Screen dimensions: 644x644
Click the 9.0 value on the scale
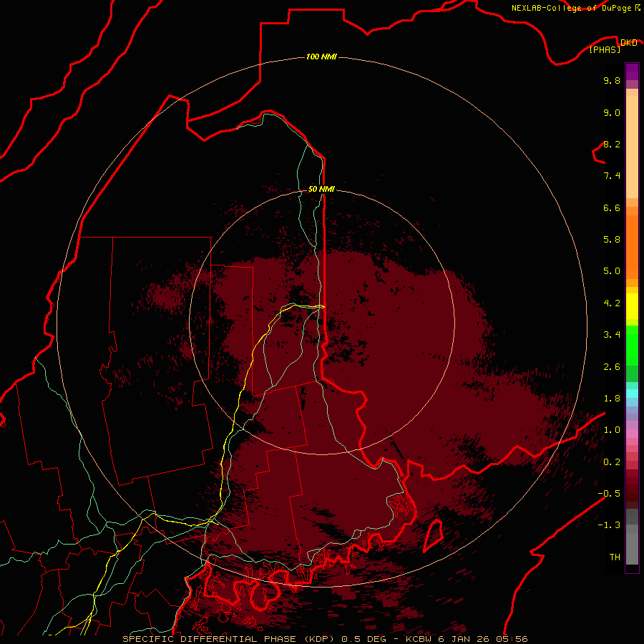point(612,112)
